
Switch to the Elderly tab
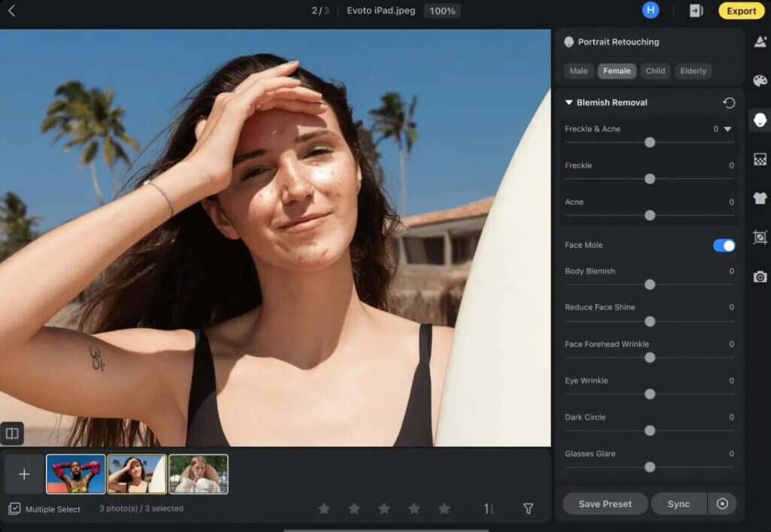pos(693,71)
